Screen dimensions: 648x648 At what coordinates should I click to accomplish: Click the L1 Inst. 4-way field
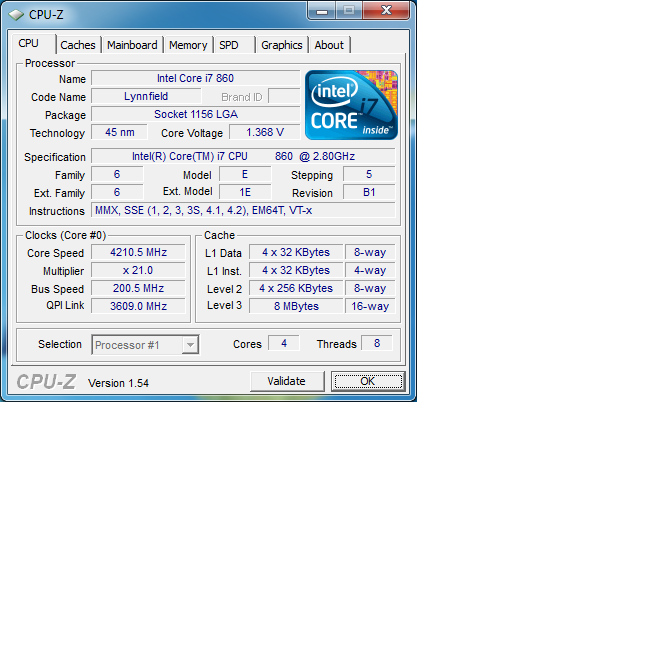[x=370, y=270]
